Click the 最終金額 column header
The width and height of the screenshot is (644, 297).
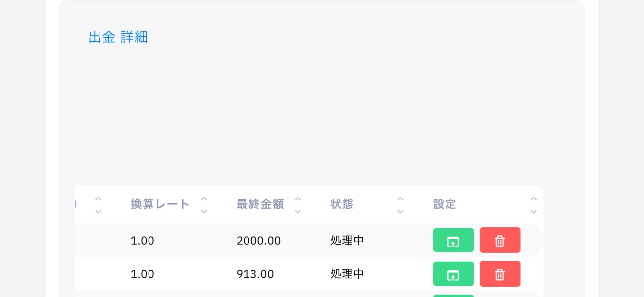pyautogui.click(x=260, y=204)
